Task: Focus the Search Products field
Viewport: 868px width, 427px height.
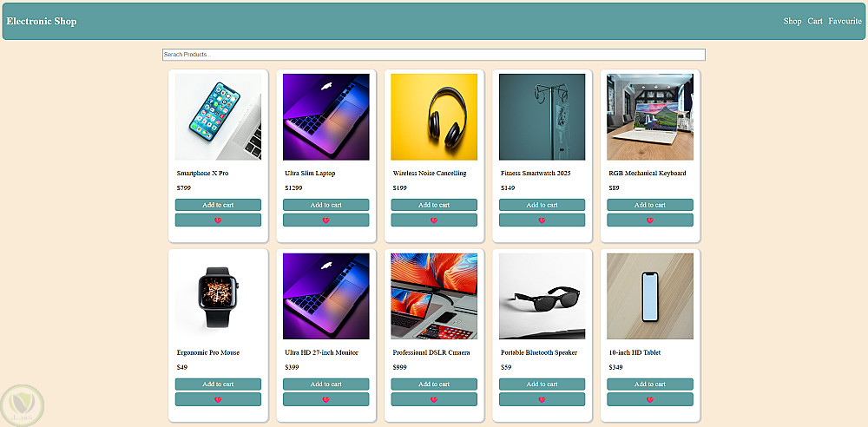Action: [x=433, y=55]
